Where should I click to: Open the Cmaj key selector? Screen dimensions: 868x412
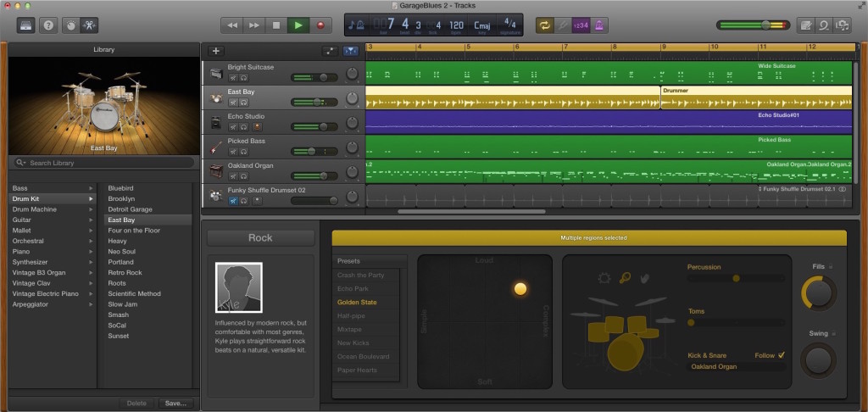point(481,25)
